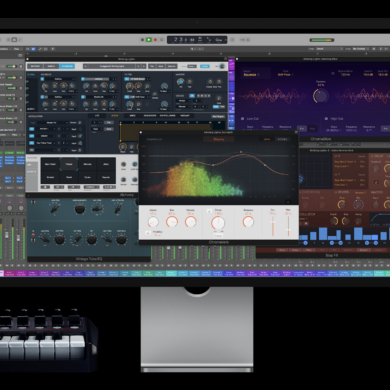Click the ChromaVerb Wet level slider

(288, 227)
